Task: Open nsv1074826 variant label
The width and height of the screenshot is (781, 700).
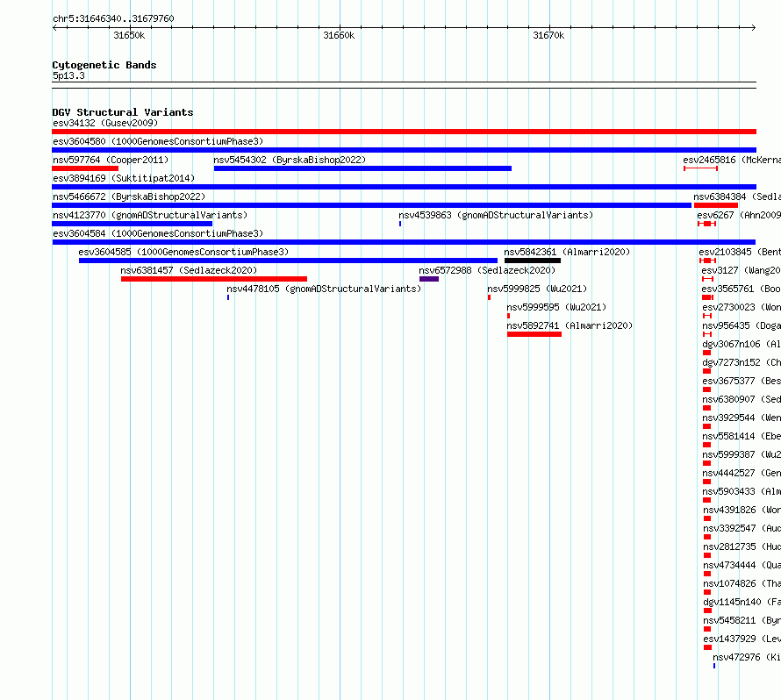Action: pyautogui.click(x=742, y=583)
